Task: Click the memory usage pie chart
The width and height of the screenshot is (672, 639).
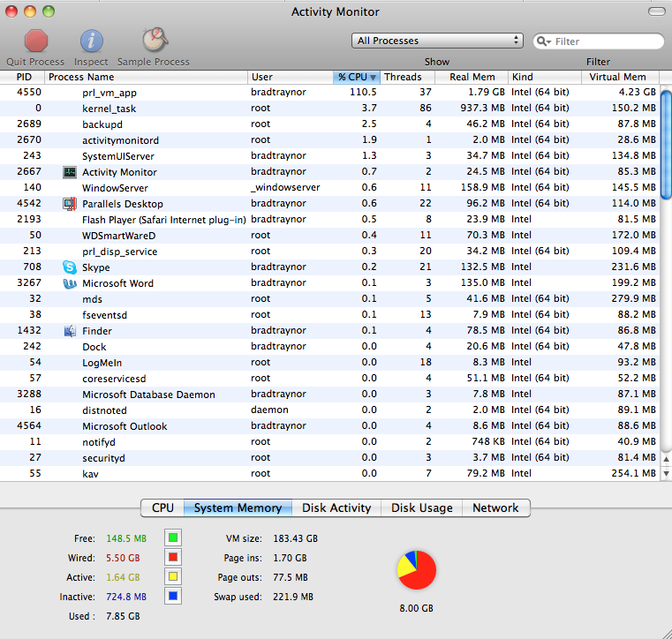Action: tap(417, 570)
